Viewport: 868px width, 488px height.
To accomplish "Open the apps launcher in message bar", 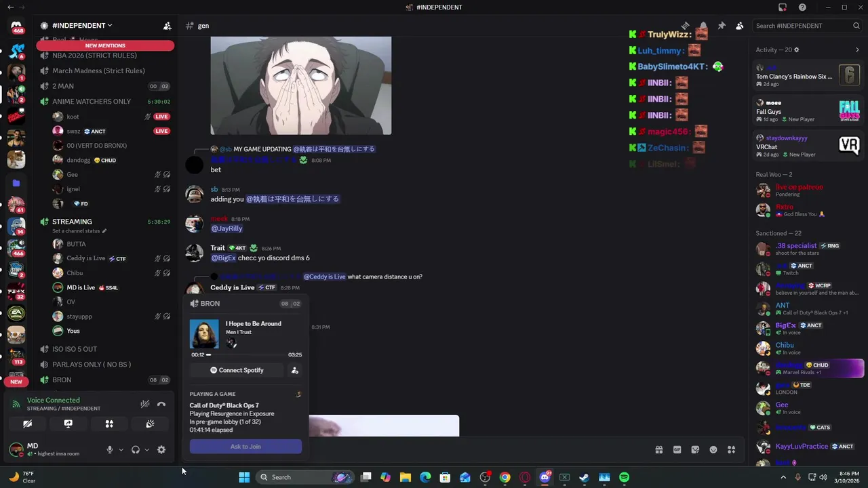I will (x=731, y=449).
